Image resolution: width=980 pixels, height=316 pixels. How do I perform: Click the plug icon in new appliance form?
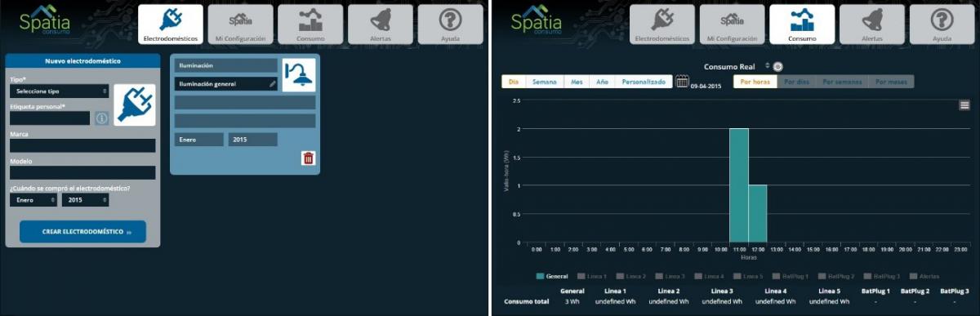point(135,105)
